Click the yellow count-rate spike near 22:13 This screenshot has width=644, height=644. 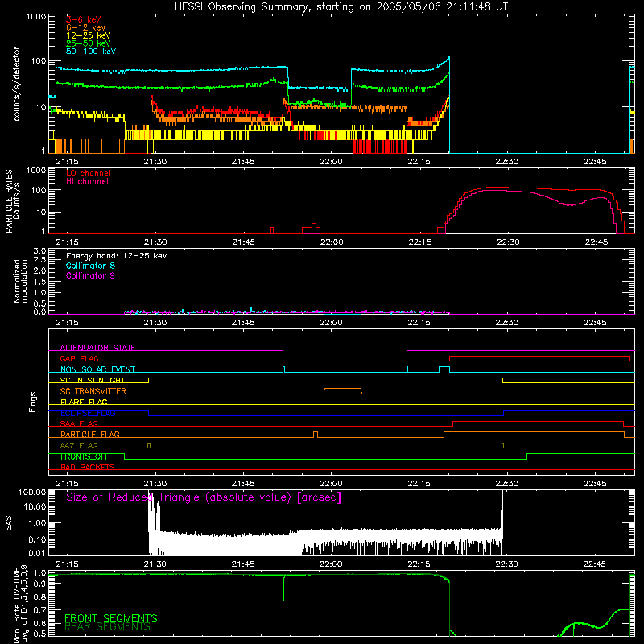407,82
